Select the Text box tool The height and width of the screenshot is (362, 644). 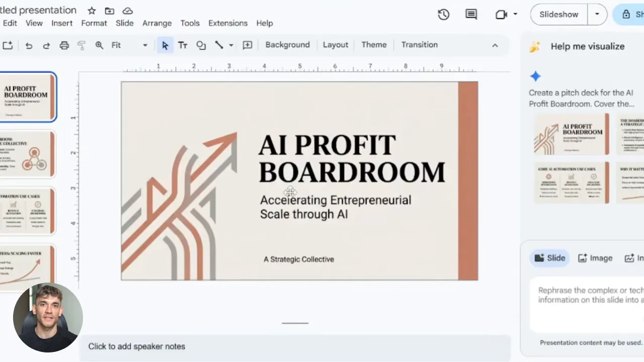click(x=183, y=45)
